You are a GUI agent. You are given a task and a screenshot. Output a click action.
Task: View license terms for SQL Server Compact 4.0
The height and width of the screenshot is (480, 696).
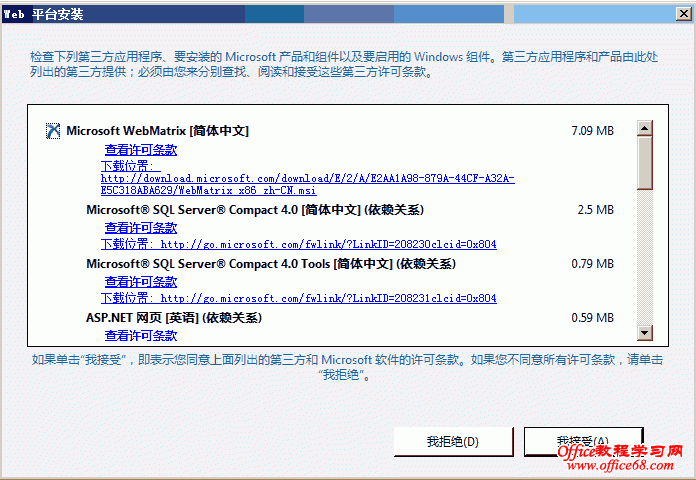click(141, 228)
